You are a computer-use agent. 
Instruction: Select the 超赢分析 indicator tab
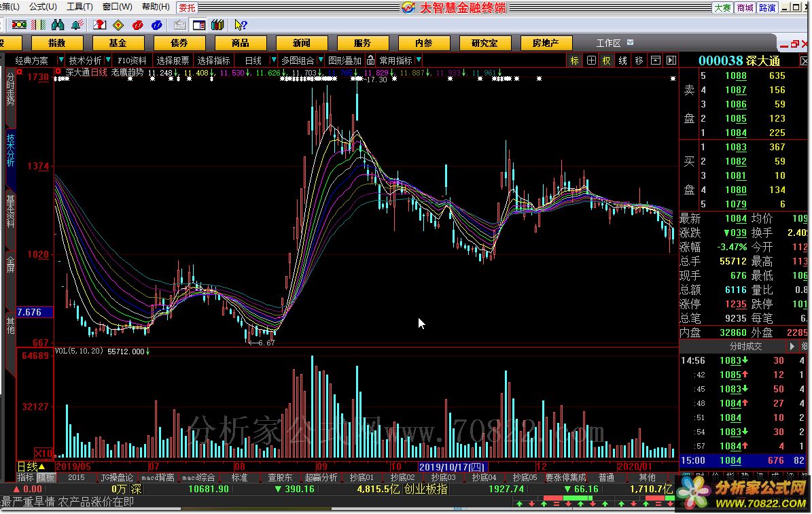coord(321,478)
